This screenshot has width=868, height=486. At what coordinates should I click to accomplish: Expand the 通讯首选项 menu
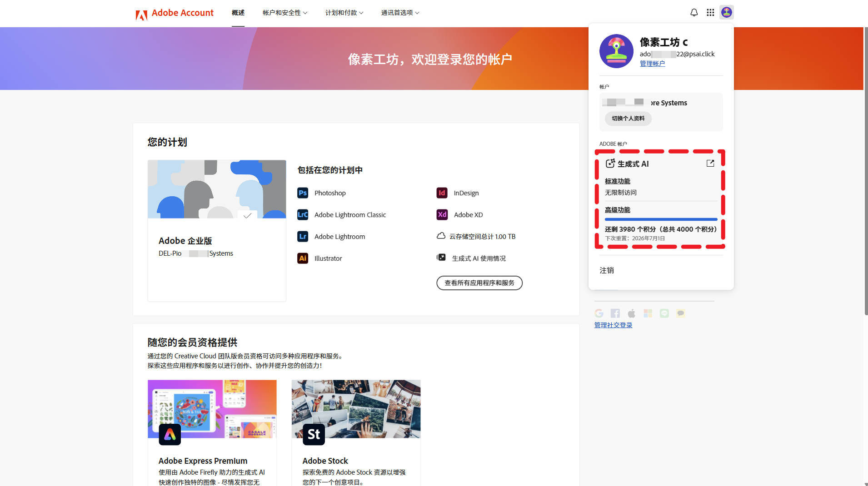coord(400,13)
